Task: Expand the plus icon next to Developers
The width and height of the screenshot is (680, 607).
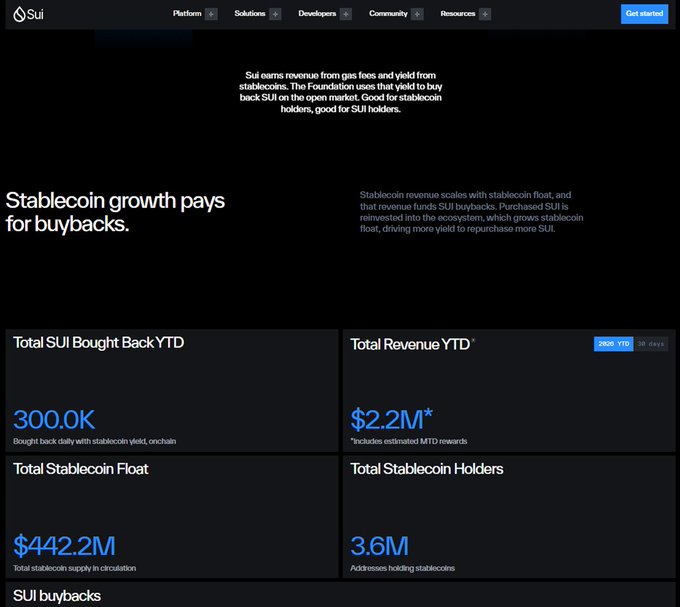Action: pos(346,14)
